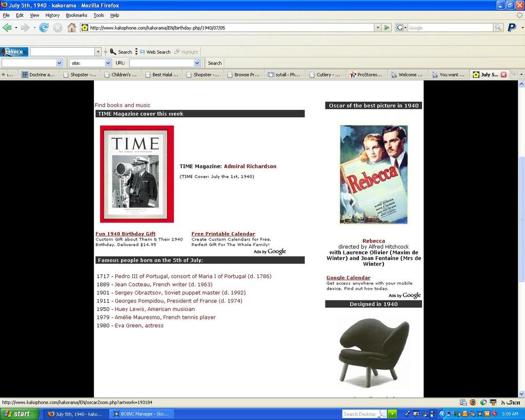
Task: Click the scroll down arrow of the page
Action: click(521, 394)
